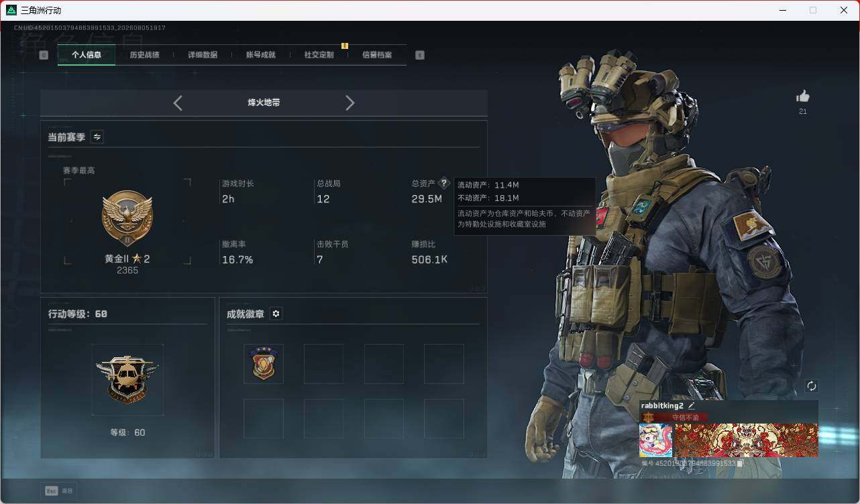Click the Q key icon left of tabs

tap(44, 55)
